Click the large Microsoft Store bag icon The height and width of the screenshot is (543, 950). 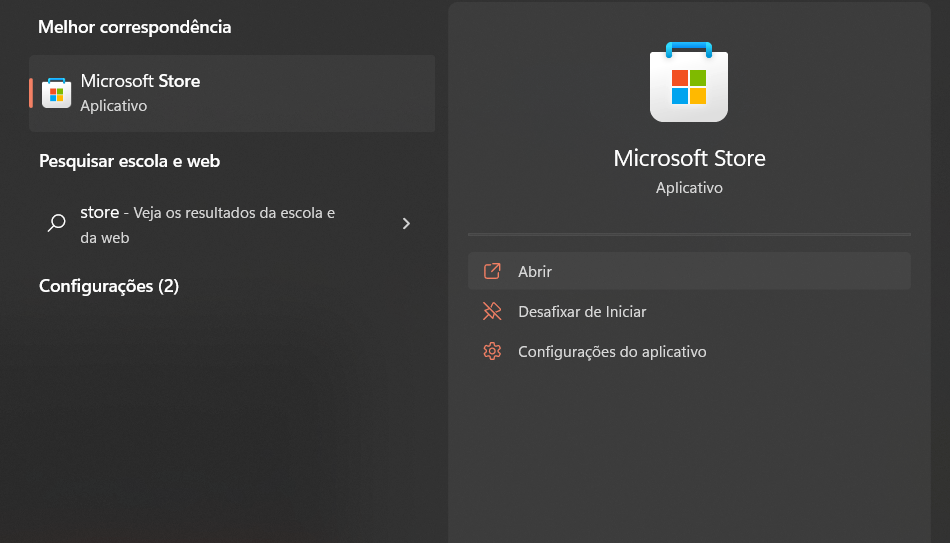(x=689, y=82)
